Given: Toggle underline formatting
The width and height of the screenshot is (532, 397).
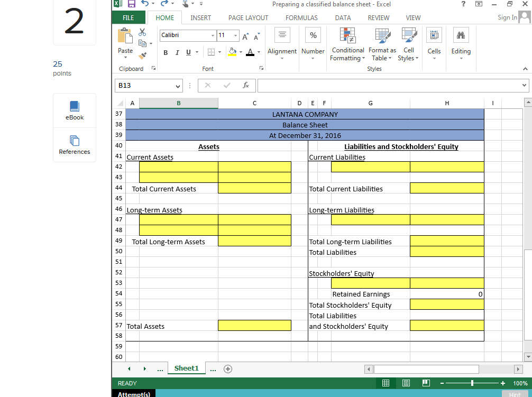Looking at the screenshot, I should pos(188,53).
